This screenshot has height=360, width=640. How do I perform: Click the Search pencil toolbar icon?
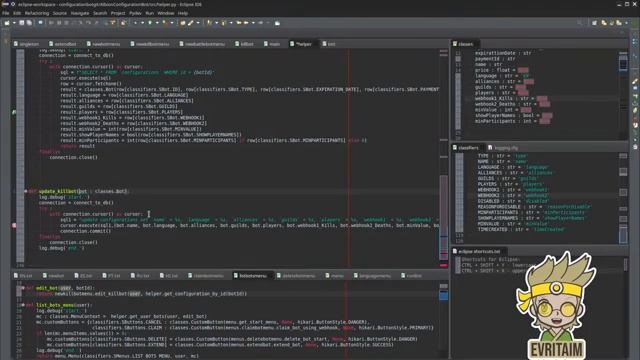point(190,23)
